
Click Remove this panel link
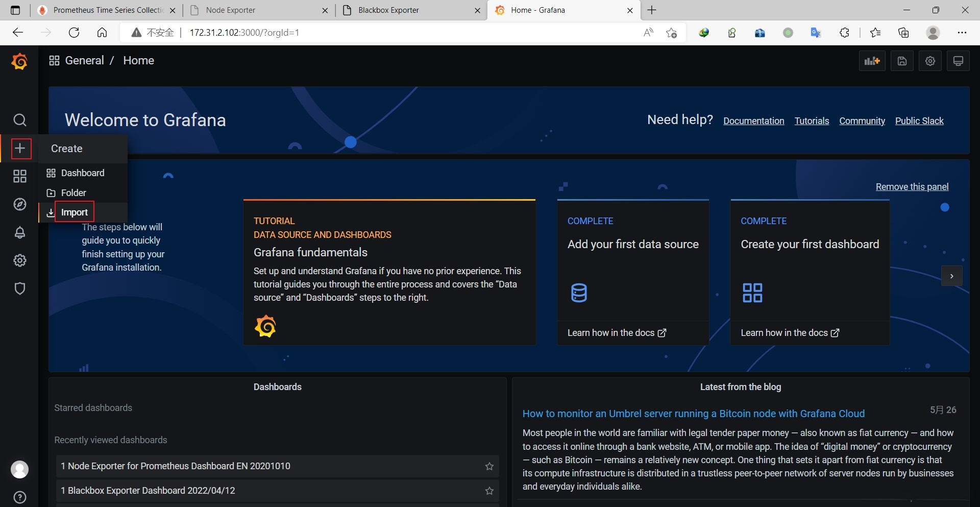pyautogui.click(x=912, y=187)
